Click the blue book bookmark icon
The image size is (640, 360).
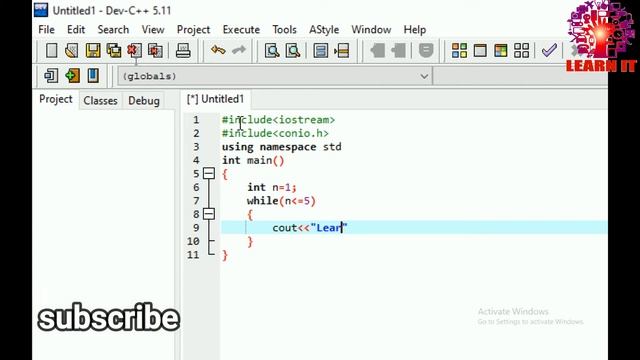pos(93,76)
